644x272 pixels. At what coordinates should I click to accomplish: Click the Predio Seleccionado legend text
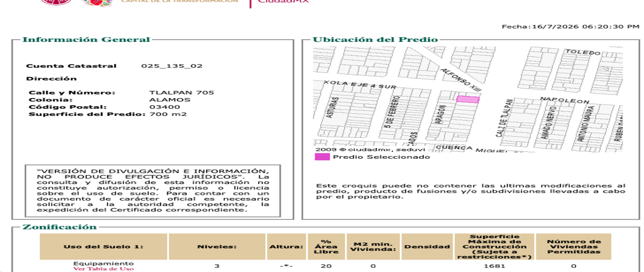381,157
